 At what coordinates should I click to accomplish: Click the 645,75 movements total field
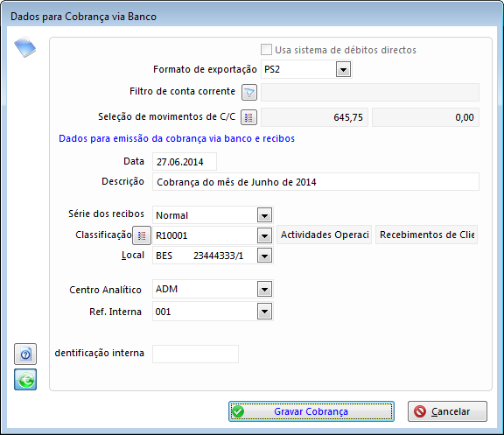point(314,117)
